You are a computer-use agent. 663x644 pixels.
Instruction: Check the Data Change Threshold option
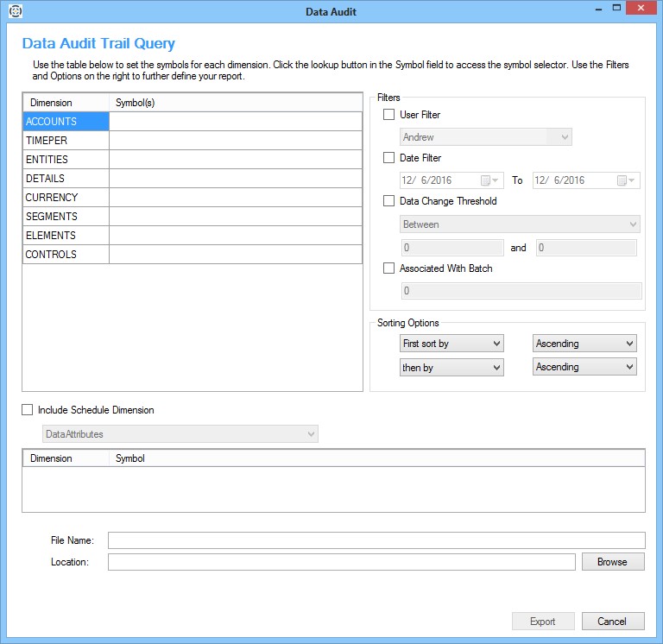point(388,201)
